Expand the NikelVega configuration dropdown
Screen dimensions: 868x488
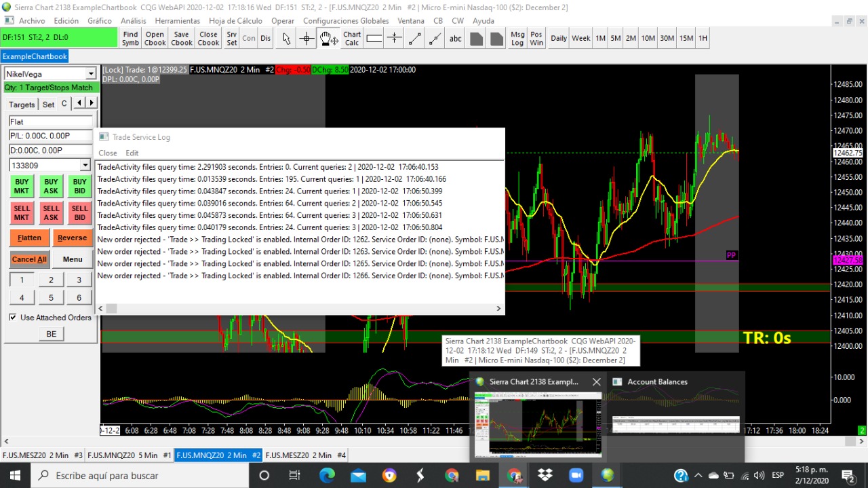pos(91,73)
